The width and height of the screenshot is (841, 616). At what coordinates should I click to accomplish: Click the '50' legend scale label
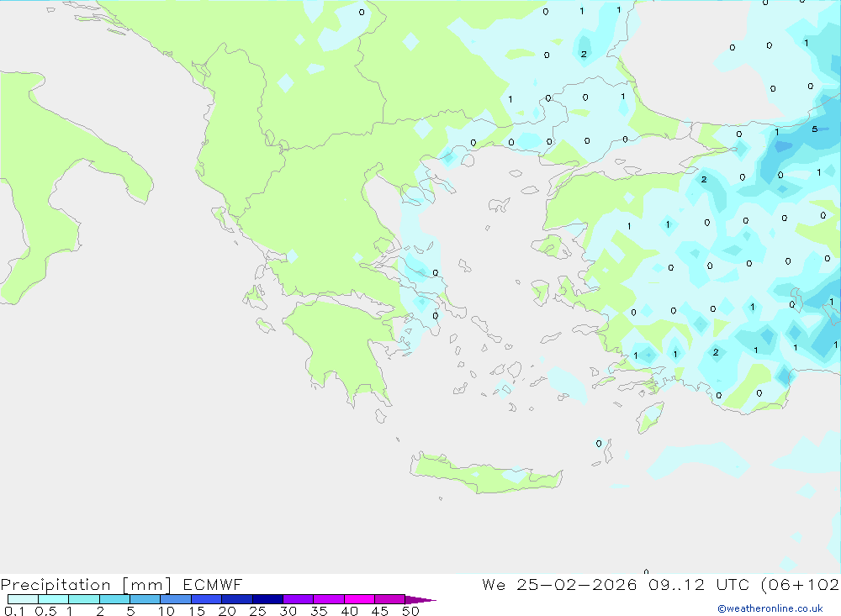tap(411, 611)
